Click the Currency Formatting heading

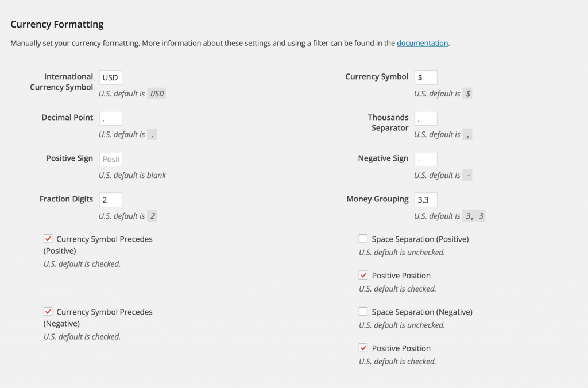click(x=57, y=24)
